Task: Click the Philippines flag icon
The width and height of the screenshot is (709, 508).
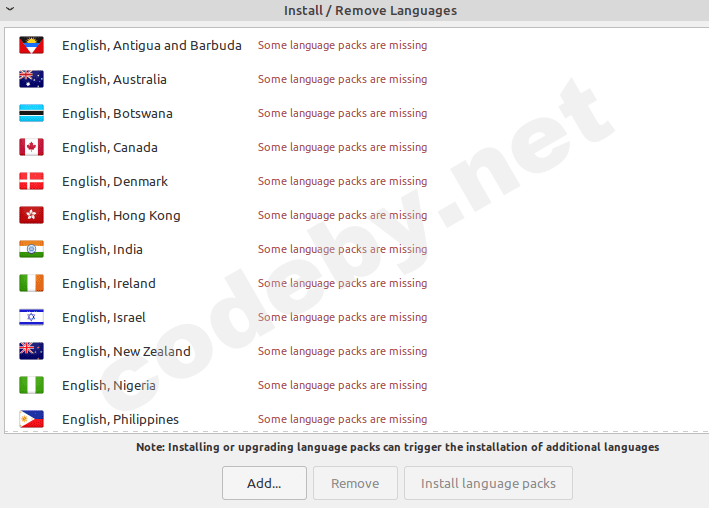Action: tap(31, 419)
